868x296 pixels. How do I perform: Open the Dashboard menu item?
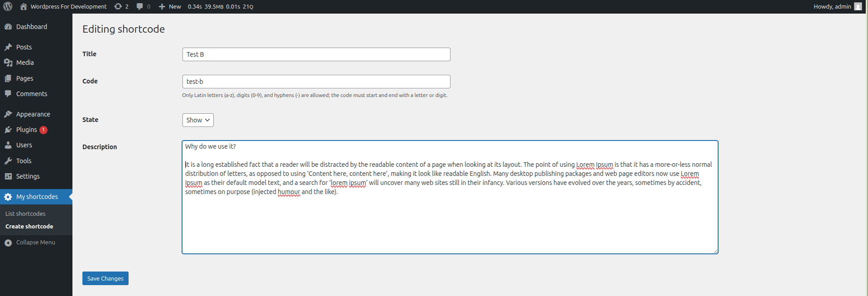click(32, 27)
